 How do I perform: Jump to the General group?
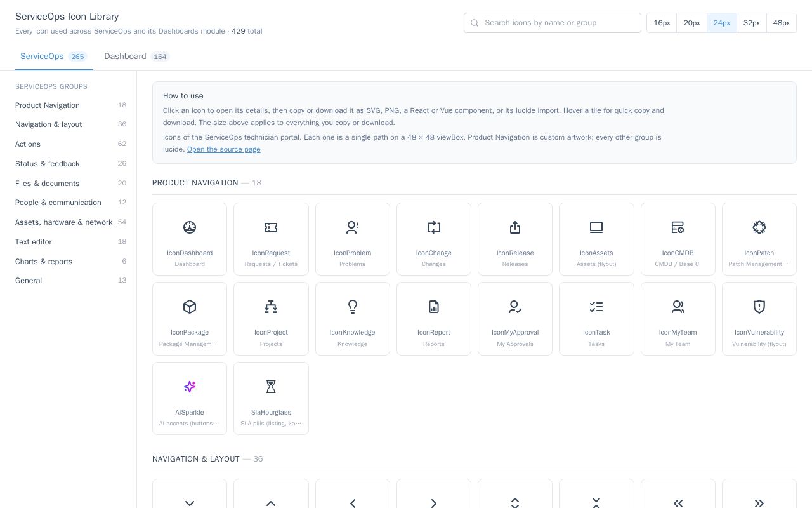[x=70, y=281]
